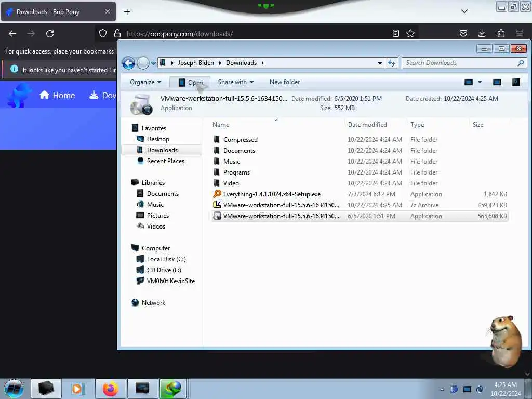This screenshot has width=532, height=399.
Task: Open CD Drive (E:)
Action: (164, 270)
